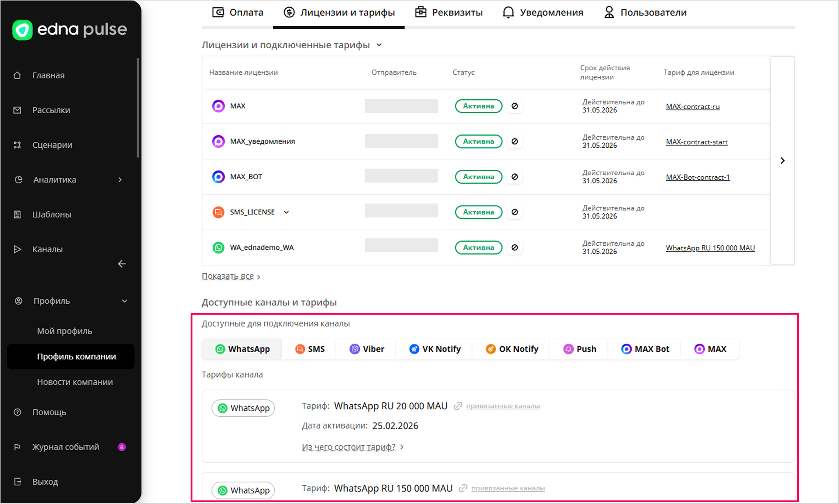The image size is (839, 504).
Task: Switch to the Оплата tab
Action: point(238,12)
